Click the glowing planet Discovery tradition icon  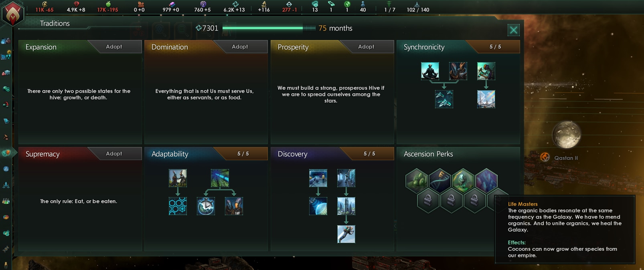click(318, 206)
